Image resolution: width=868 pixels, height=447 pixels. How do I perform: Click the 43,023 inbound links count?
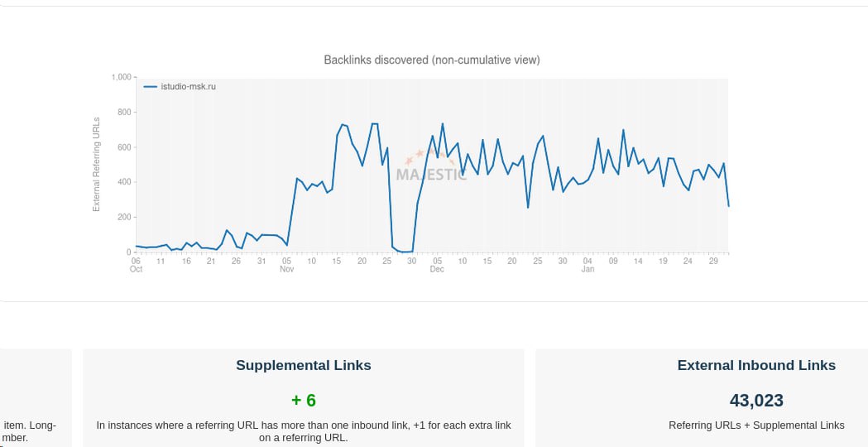756,401
